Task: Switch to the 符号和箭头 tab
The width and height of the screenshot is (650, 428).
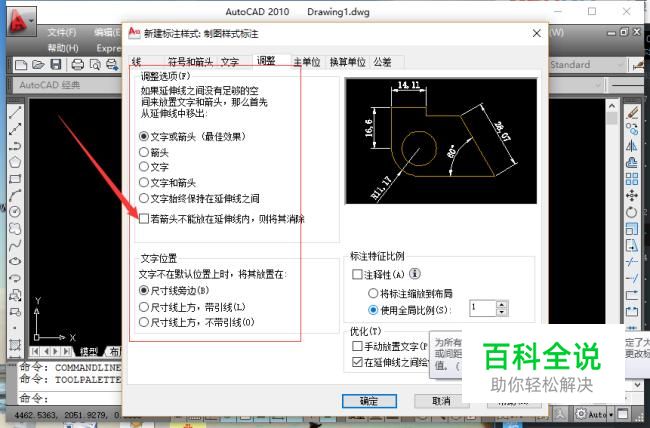Action: 190,62
